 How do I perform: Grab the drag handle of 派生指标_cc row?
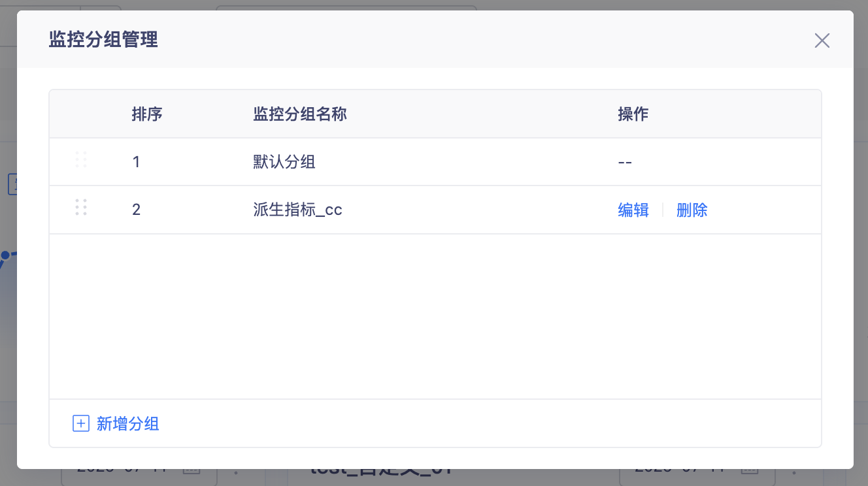81,208
